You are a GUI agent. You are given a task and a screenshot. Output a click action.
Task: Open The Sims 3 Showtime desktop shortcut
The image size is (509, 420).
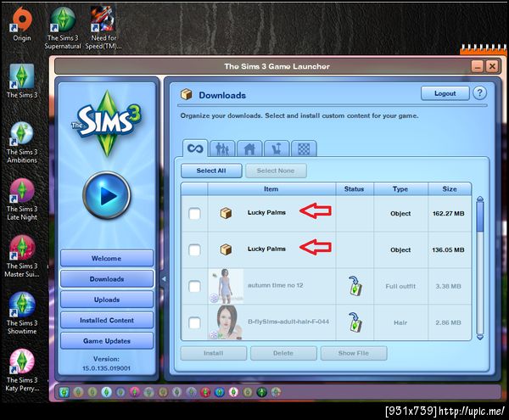[x=22, y=314]
